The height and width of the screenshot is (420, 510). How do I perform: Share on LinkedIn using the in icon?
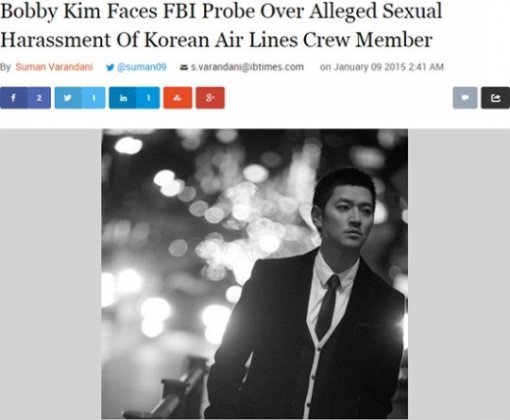pos(123,98)
